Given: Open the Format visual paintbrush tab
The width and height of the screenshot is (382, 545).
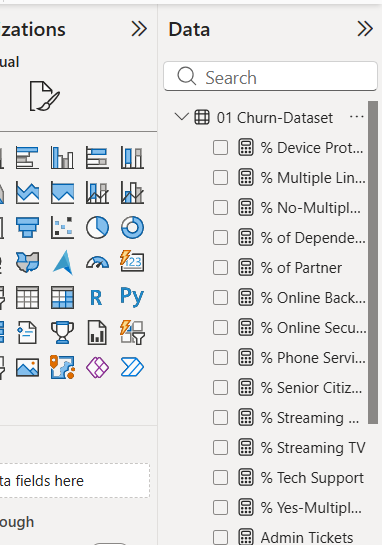Looking at the screenshot, I should pos(44,96).
